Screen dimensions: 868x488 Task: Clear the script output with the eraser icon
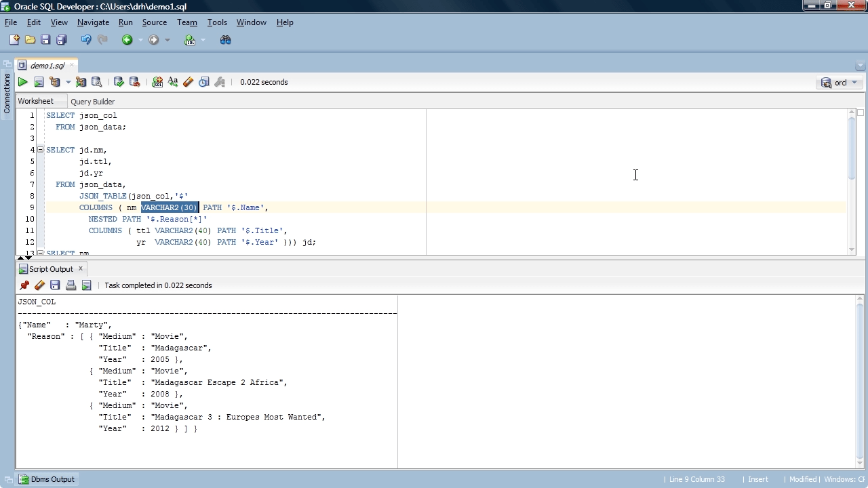pos(39,285)
